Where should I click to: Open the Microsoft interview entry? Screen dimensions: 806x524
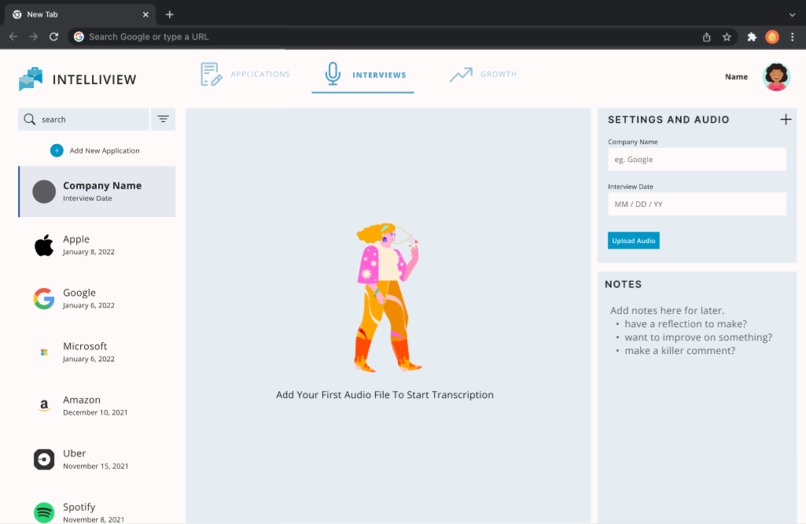97,352
